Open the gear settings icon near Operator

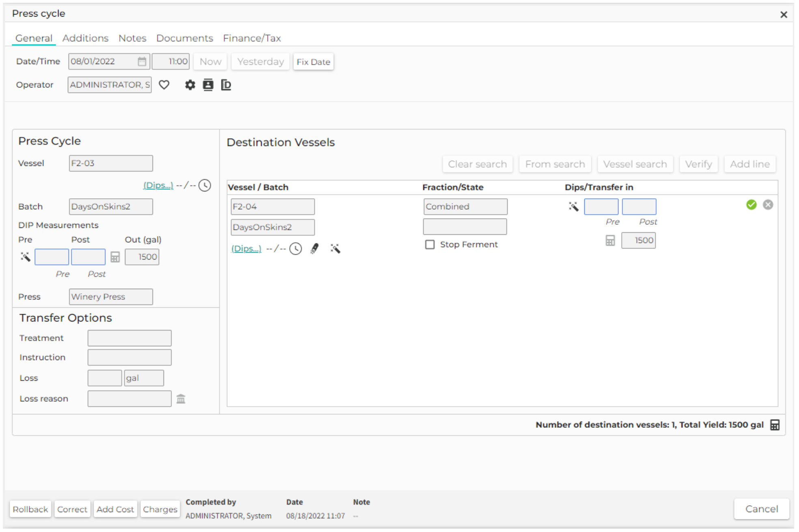[190, 85]
